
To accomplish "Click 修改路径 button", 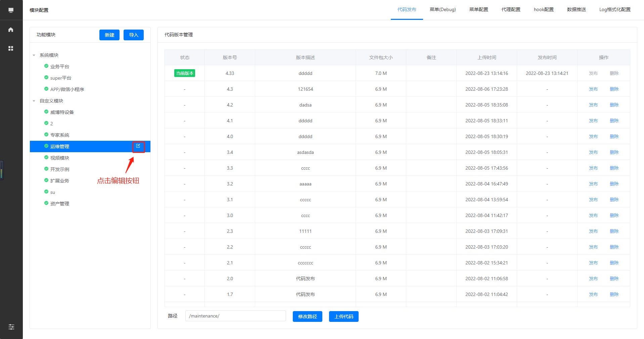I will (x=307, y=316).
